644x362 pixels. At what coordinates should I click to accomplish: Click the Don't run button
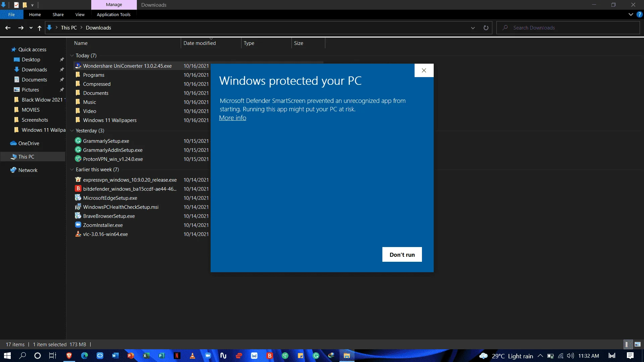pyautogui.click(x=402, y=254)
